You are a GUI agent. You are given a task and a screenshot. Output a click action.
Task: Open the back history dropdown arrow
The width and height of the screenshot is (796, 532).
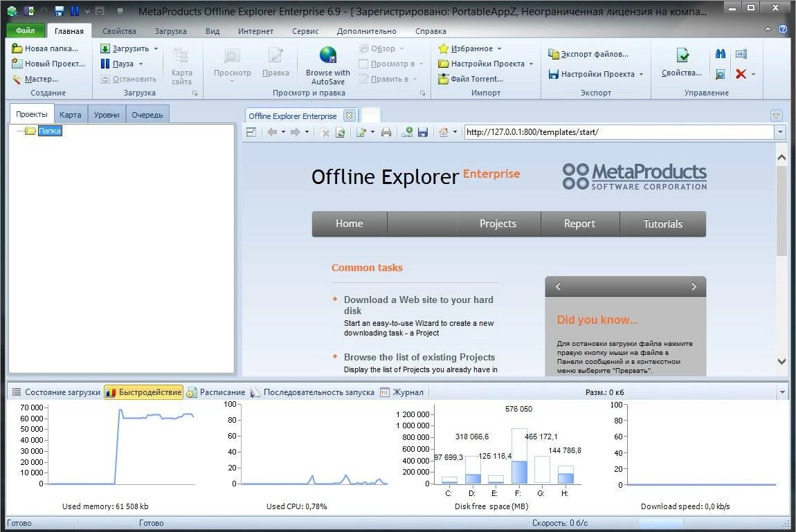[x=283, y=132]
